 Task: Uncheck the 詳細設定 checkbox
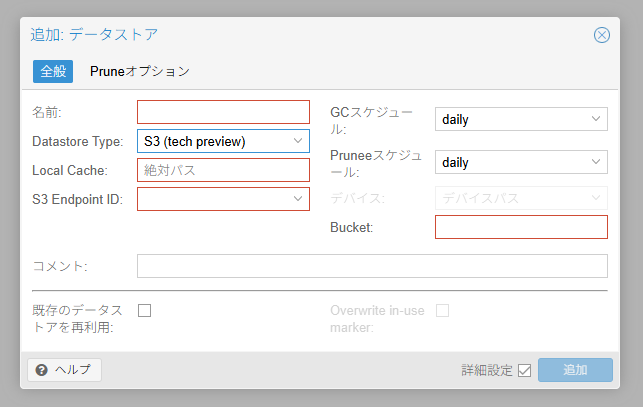[x=524, y=370]
